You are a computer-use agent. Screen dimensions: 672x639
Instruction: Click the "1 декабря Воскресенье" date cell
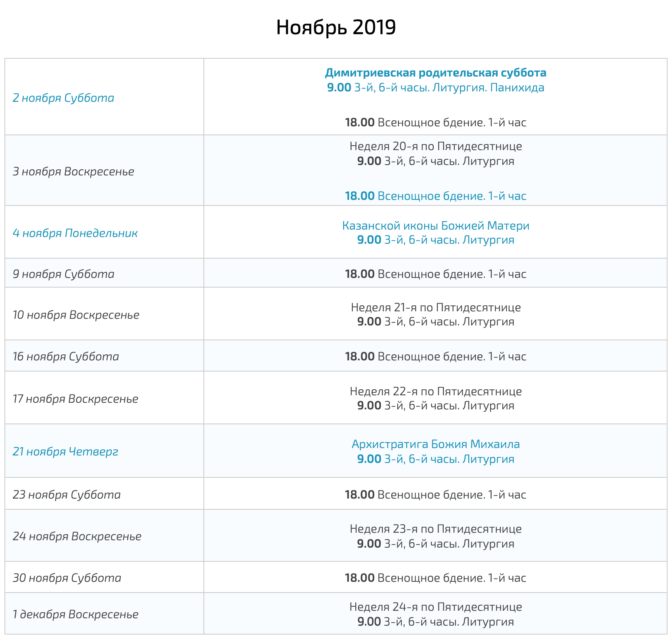pos(75,614)
